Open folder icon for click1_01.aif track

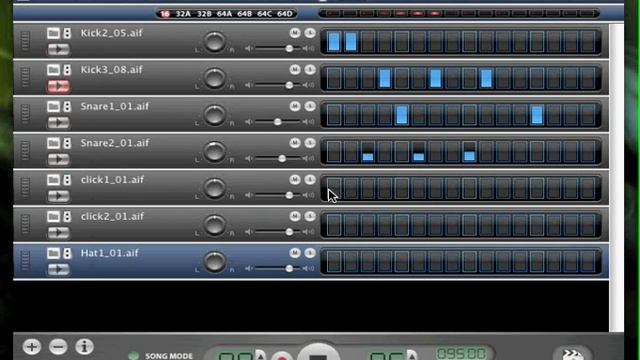(53, 180)
